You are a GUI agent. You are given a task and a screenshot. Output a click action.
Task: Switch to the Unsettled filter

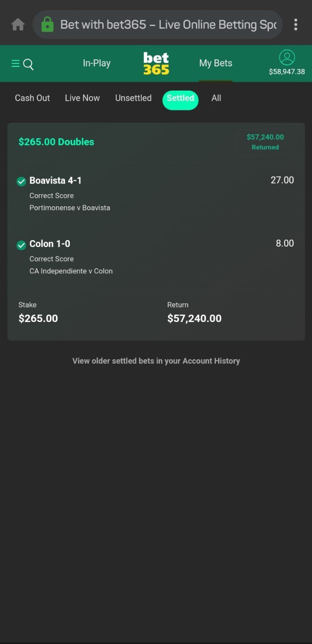[x=133, y=98]
